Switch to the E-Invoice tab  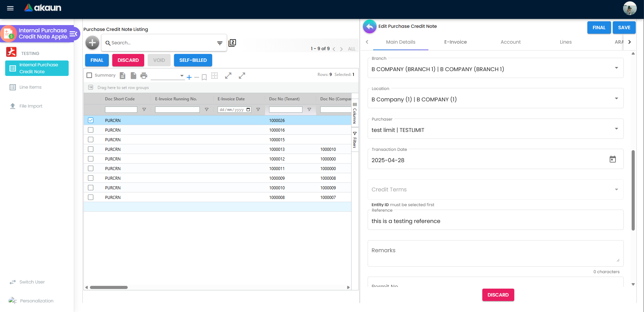pyautogui.click(x=456, y=42)
